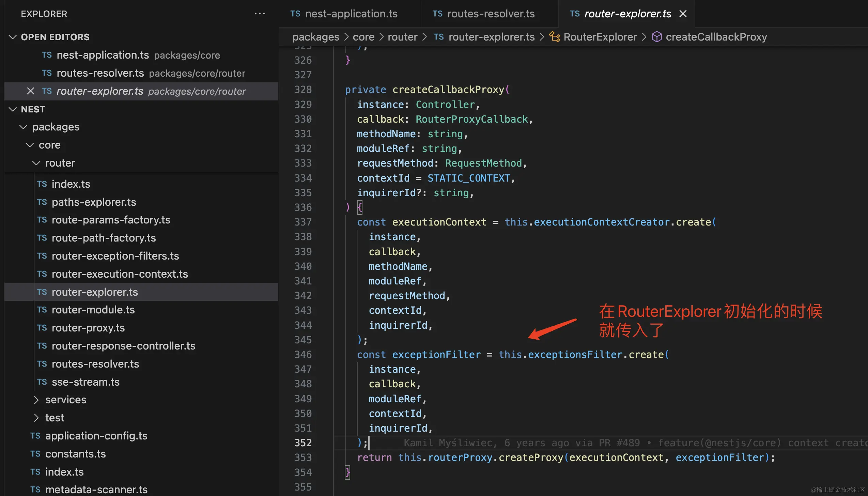Open router-proxy.ts file

141,328
